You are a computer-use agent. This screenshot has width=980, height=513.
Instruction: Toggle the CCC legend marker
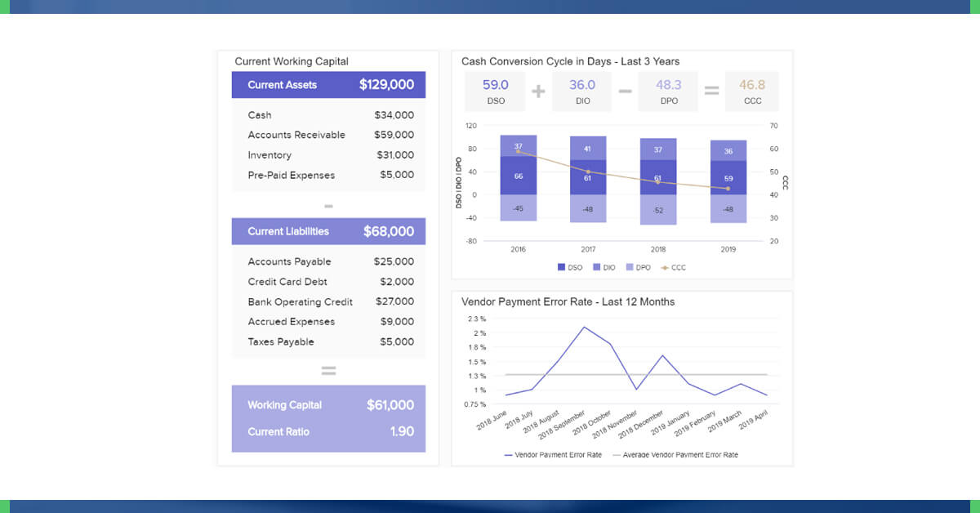(x=664, y=267)
